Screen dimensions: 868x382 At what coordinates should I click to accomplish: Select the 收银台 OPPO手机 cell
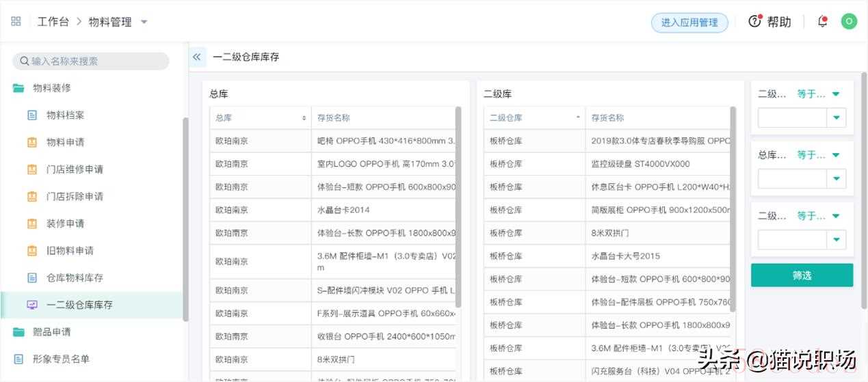point(384,336)
